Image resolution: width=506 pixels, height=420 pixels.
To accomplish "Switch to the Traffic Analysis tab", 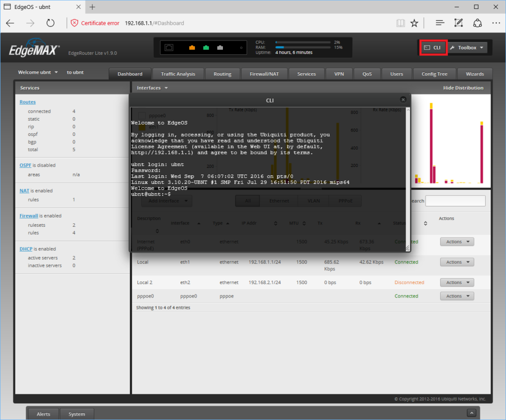I will click(178, 74).
